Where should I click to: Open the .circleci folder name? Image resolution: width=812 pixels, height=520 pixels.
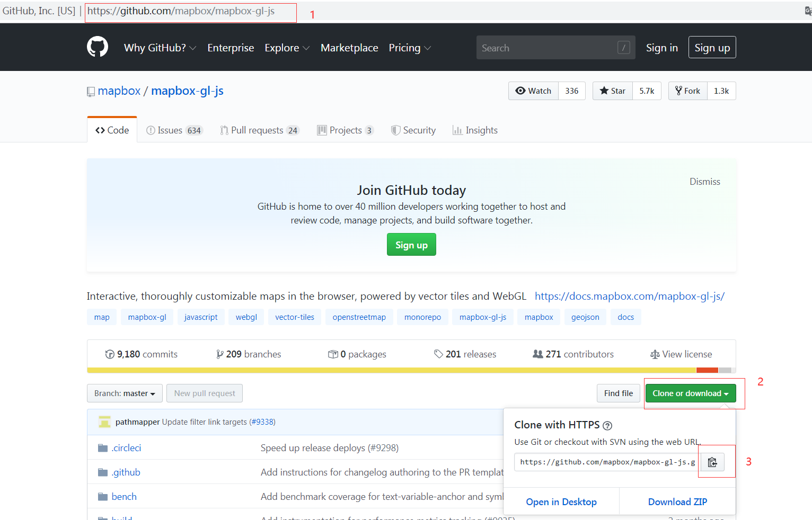pyautogui.click(x=126, y=448)
